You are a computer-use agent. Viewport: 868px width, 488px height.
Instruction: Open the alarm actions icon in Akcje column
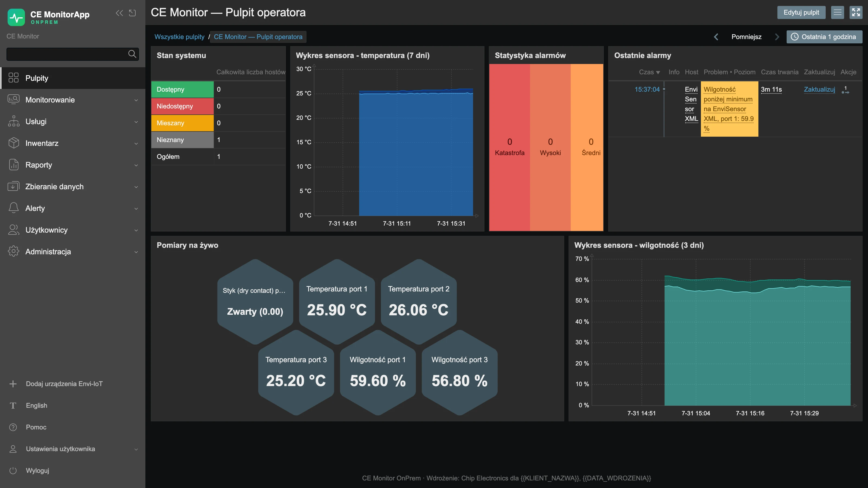(845, 90)
